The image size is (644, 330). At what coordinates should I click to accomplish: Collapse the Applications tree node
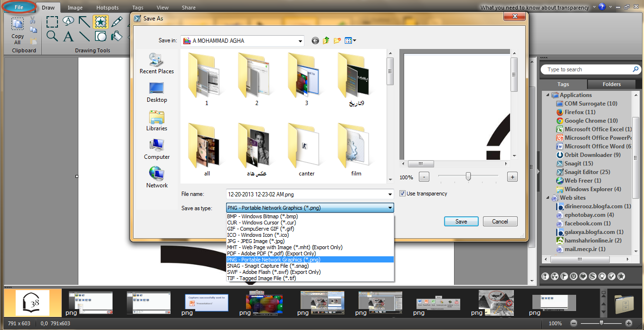(x=548, y=95)
